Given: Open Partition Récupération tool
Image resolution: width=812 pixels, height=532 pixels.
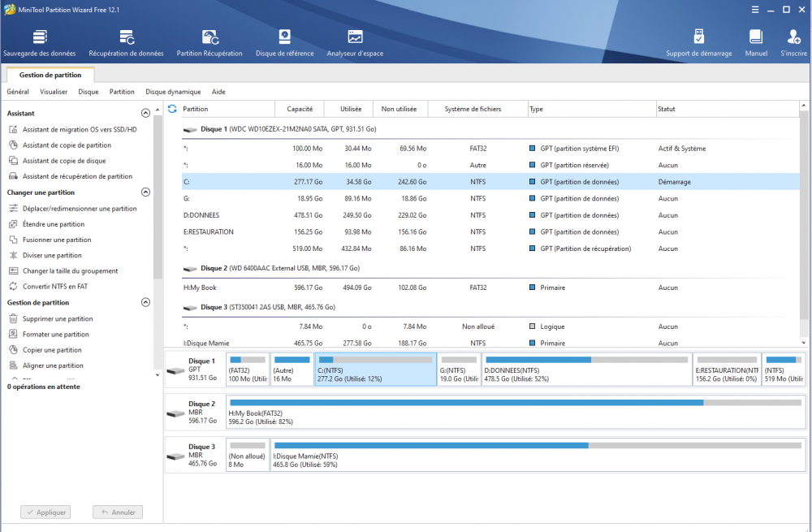Looking at the screenshot, I should click(x=209, y=43).
